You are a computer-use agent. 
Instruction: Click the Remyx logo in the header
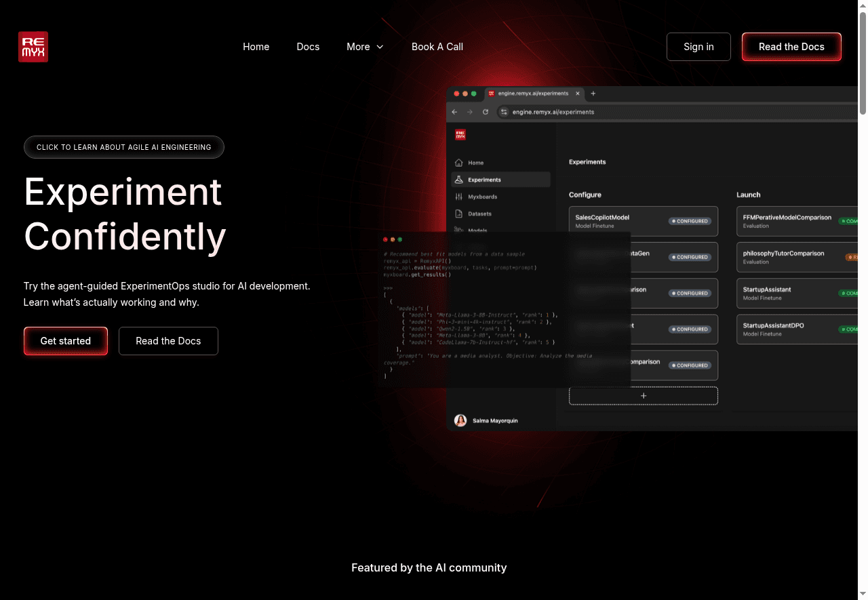pos(33,47)
